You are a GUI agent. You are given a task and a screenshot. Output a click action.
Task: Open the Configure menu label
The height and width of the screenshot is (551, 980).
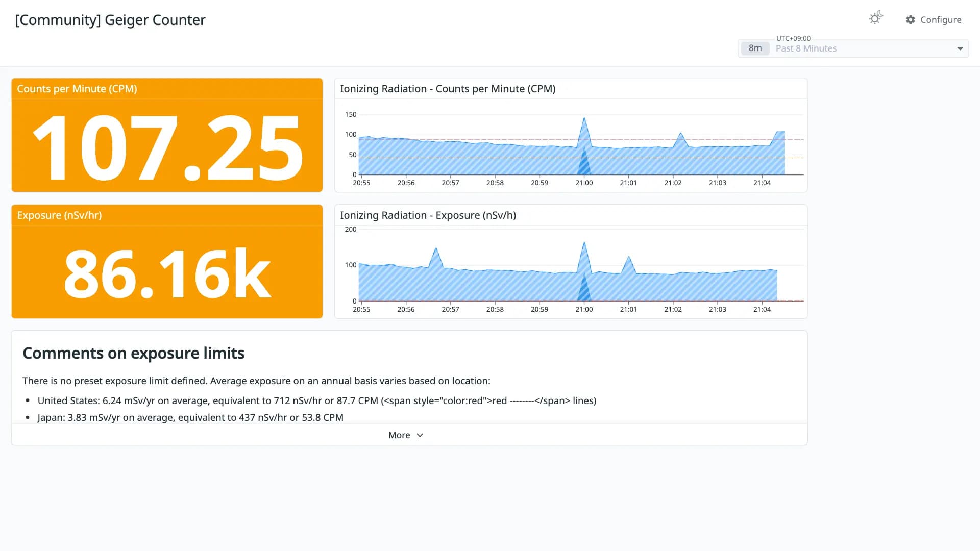(x=941, y=20)
